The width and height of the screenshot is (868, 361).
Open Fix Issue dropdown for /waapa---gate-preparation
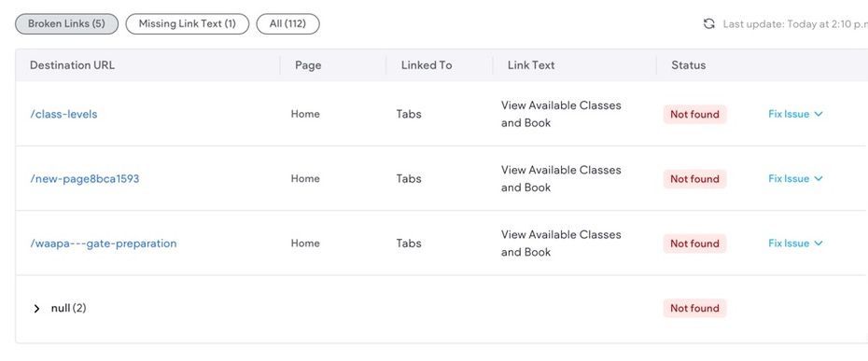[x=795, y=243]
